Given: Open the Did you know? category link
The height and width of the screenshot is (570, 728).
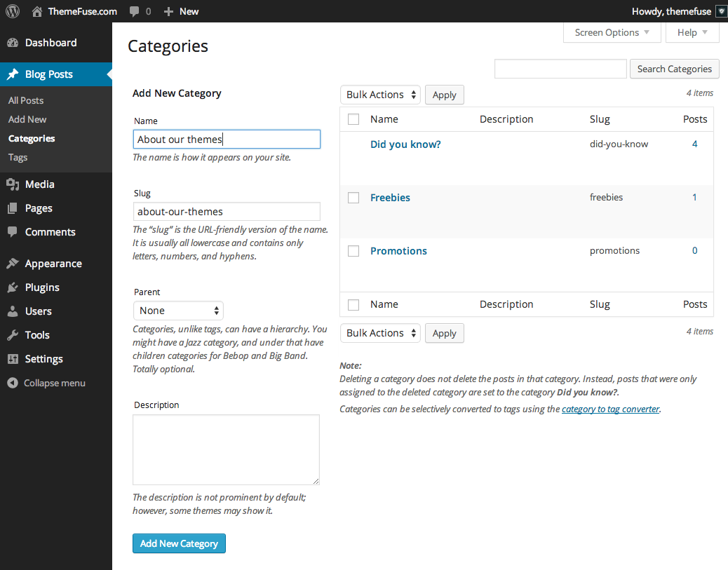Looking at the screenshot, I should point(406,144).
